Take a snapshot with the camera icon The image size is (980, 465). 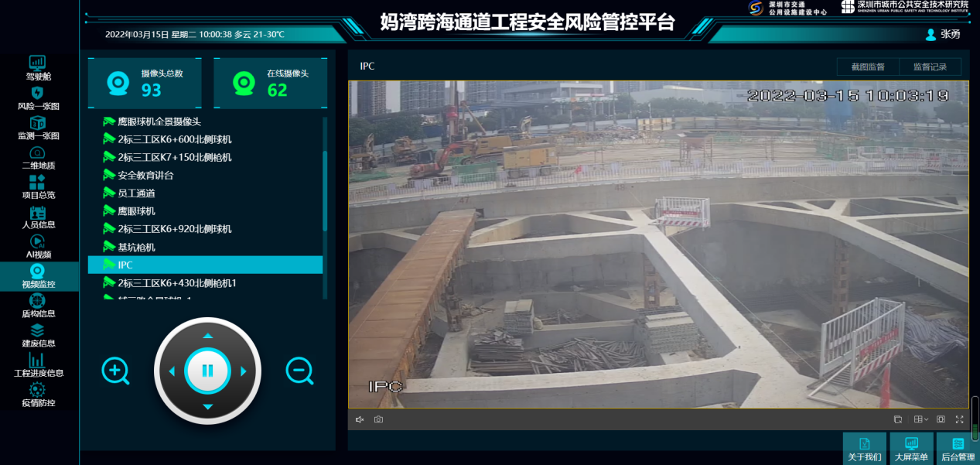[x=378, y=419]
